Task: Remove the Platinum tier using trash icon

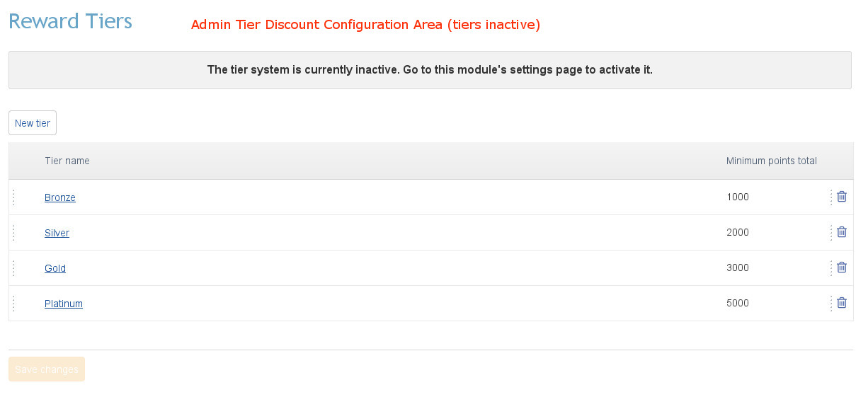Action: tap(842, 303)
